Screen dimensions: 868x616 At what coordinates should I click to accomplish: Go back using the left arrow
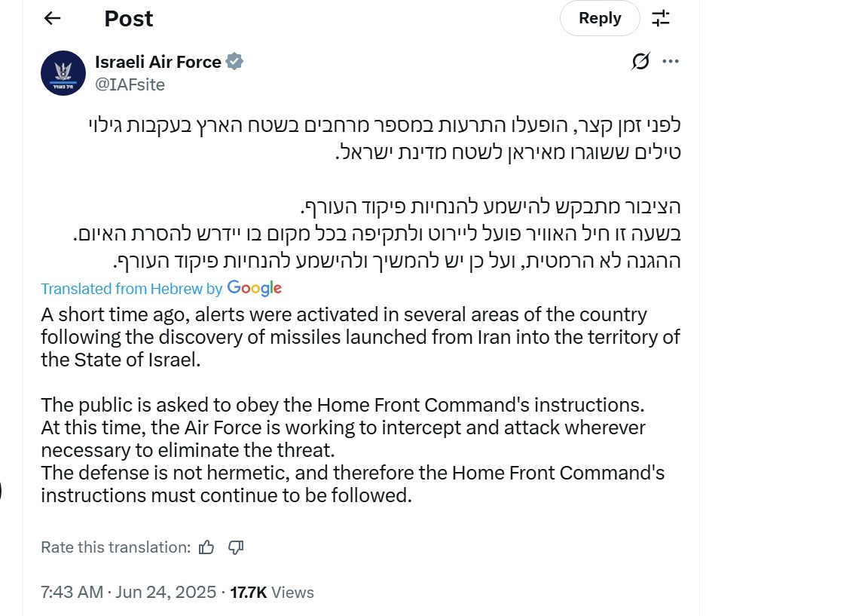click(x=52, y=18)
